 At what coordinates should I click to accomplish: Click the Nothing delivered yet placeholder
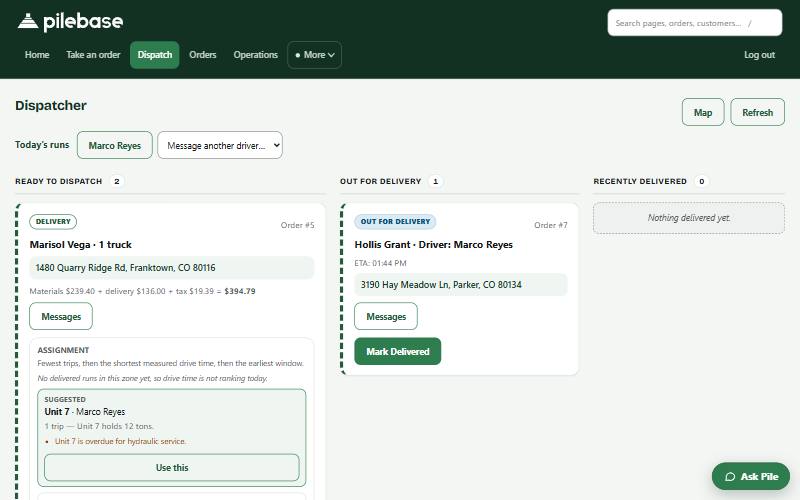pyautogui.click(x=689, y=218)
